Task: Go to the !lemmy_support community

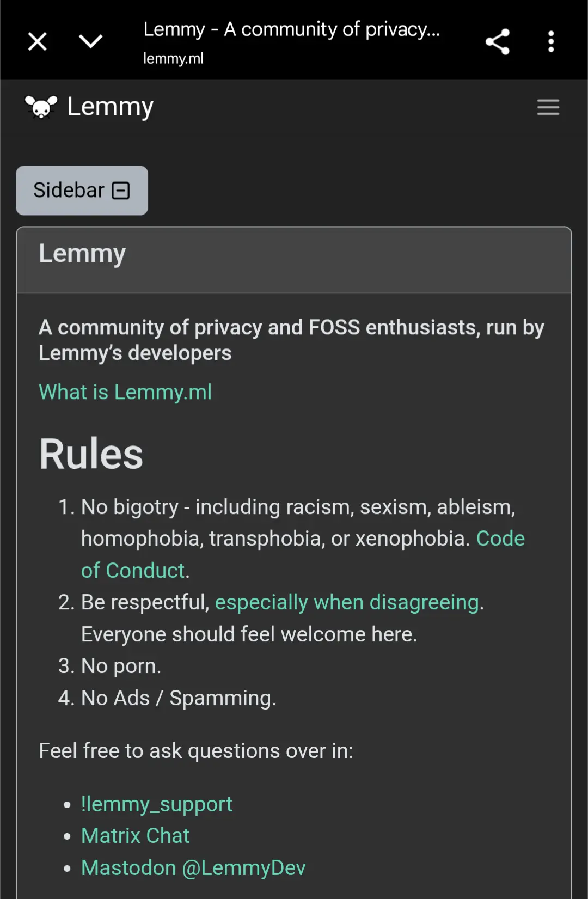Action: tap(157, 804)
